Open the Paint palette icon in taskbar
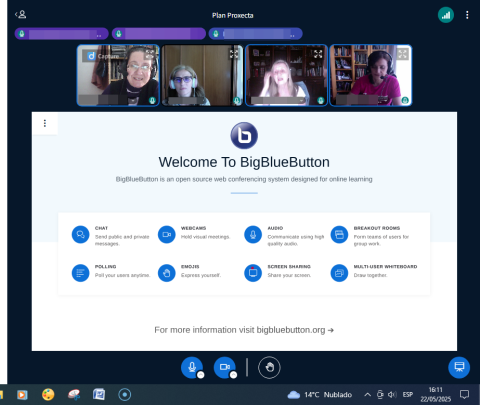Screen dimensions: 480x405 click(48, 395)
